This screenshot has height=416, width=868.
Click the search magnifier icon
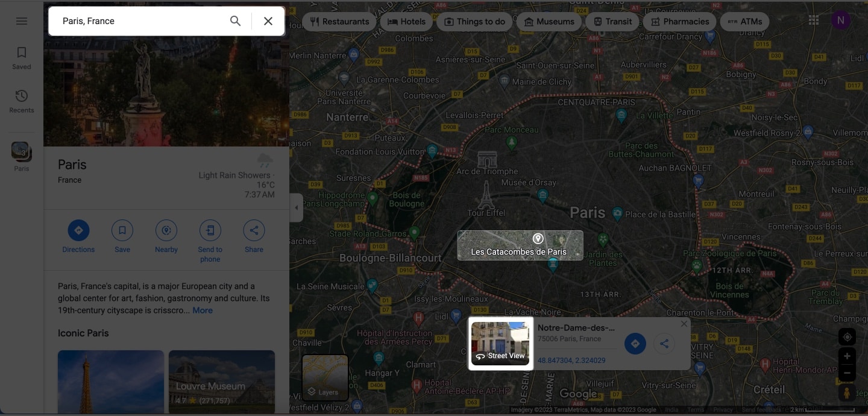coord(236,21)
